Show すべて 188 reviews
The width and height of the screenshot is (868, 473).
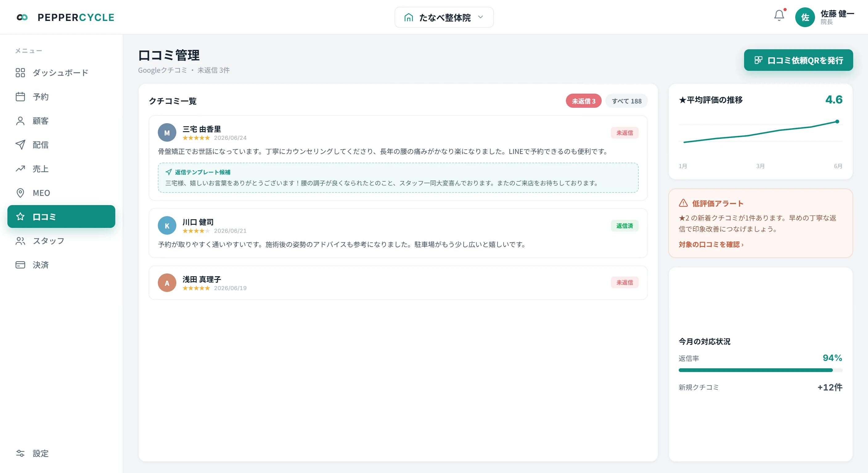tap(626, 101)
